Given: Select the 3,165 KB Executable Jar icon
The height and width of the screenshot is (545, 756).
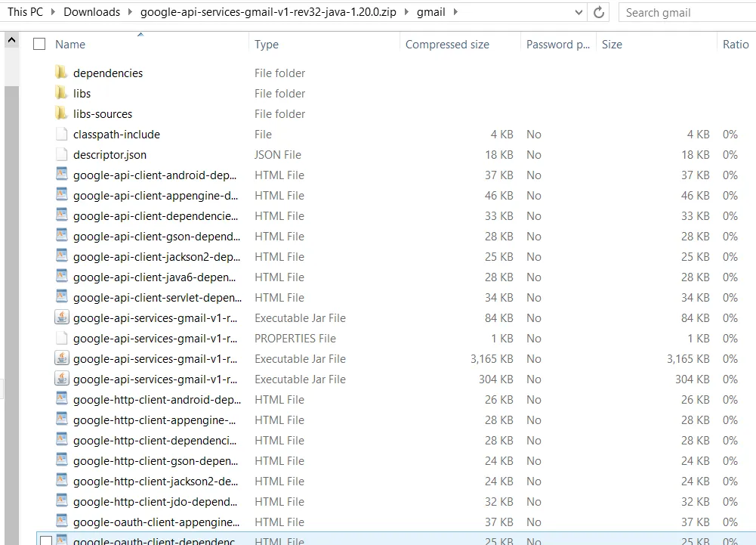Looking at the screenshot, I should 61,358.
